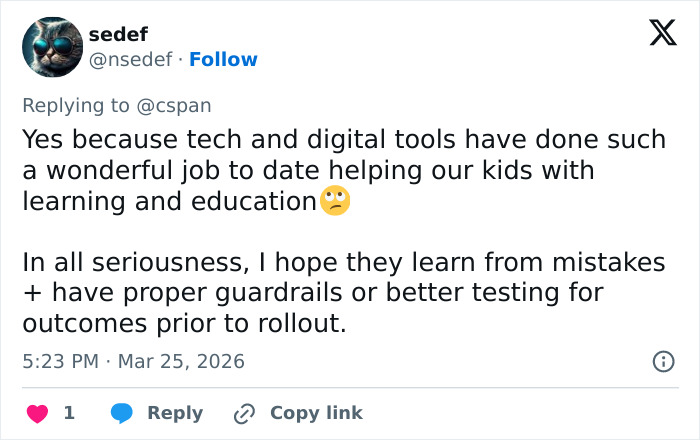The height and width of the screenshot is (440, 700).
Task: Click the sentence starting "Yes because tech"
Action: point(343,140)
